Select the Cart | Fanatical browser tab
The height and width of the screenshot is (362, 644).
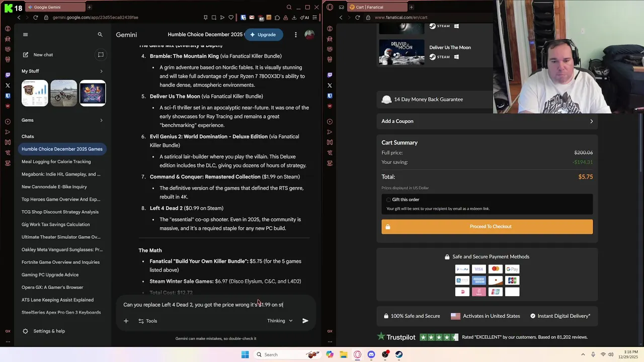click(x=377, y=7)
